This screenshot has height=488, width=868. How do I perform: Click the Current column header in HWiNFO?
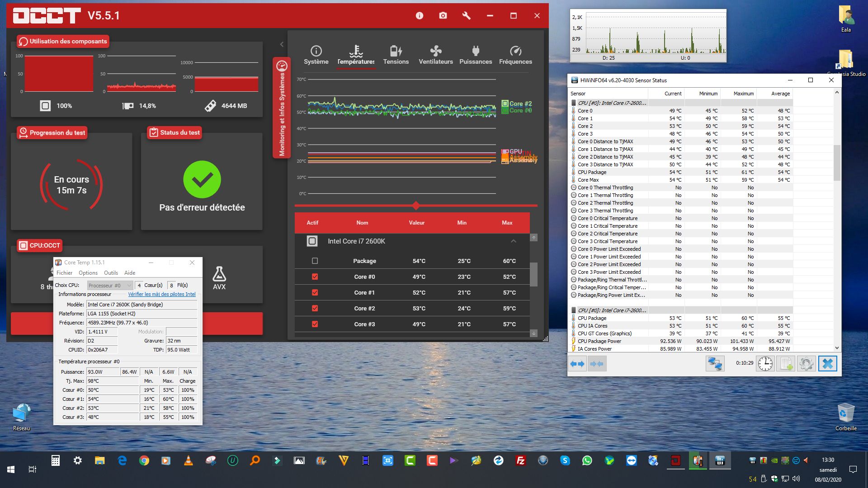coord(666,94)
